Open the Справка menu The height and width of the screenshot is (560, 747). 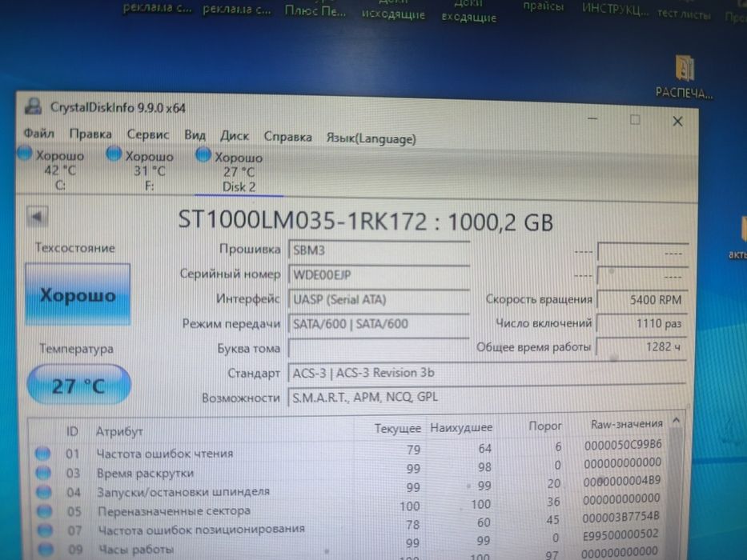click(x=287, y=137)
